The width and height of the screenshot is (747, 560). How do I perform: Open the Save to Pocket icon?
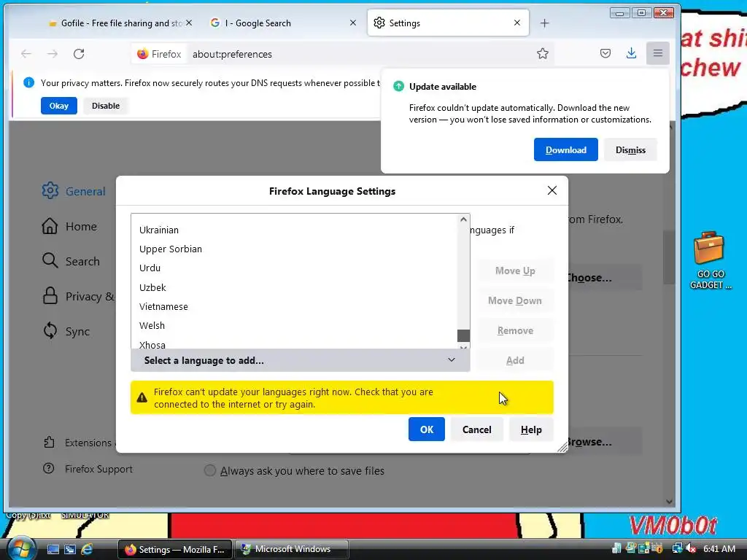point(605,53)
